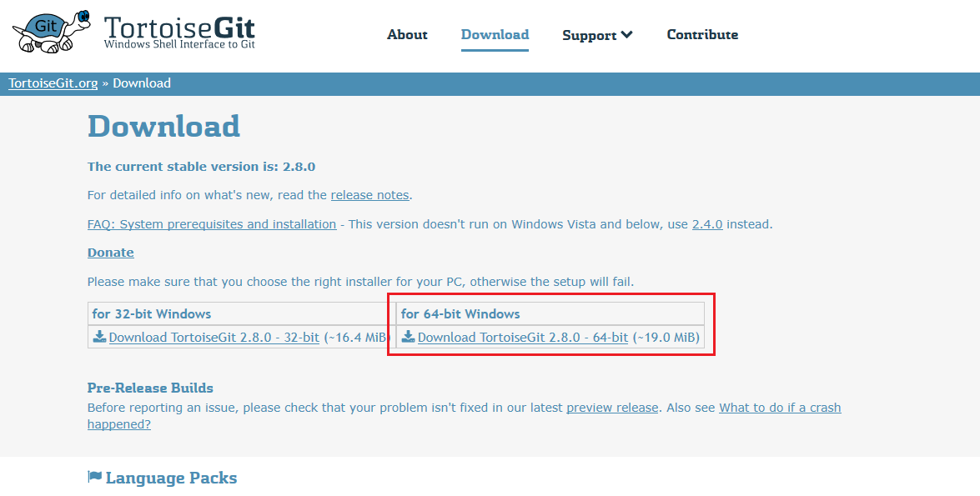Download TortoiseGit 2.8.0 32-bit installer
980x496 pixels.
(x=214, y=338)
